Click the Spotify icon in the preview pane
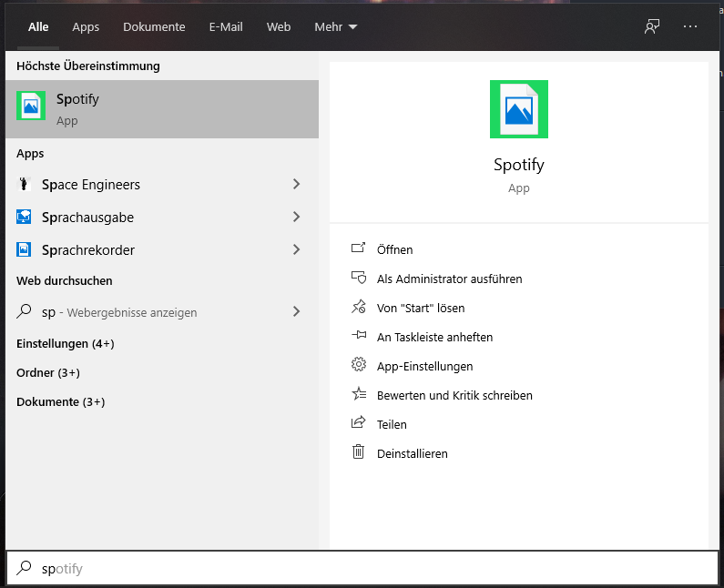Viewport: 724px width, 588px height. pos(518,109)
